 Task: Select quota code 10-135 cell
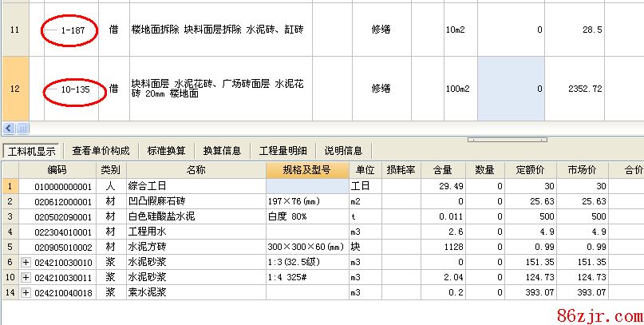[74, 89]
